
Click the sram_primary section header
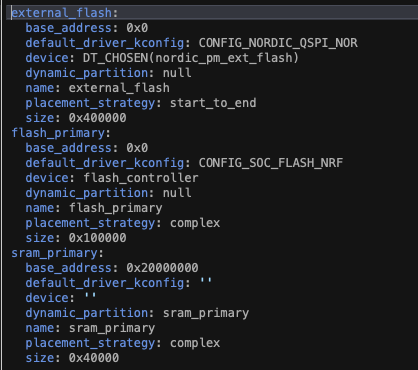pos(55,253)
